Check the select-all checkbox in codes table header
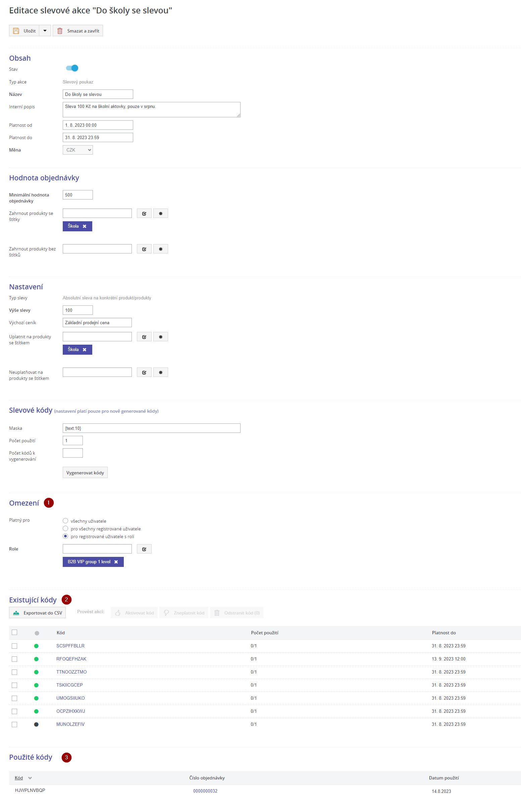Viewport: 521px width, 812px height. pos(14,632)
